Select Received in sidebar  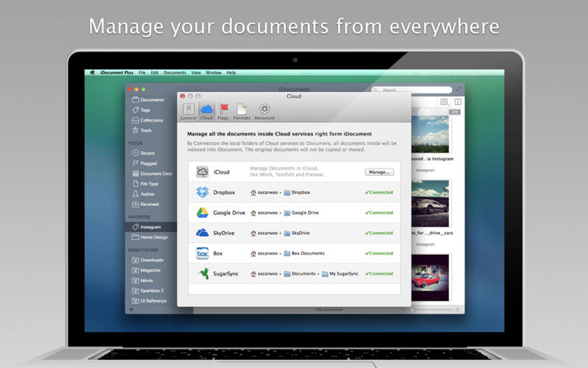(x=145, y=205)
